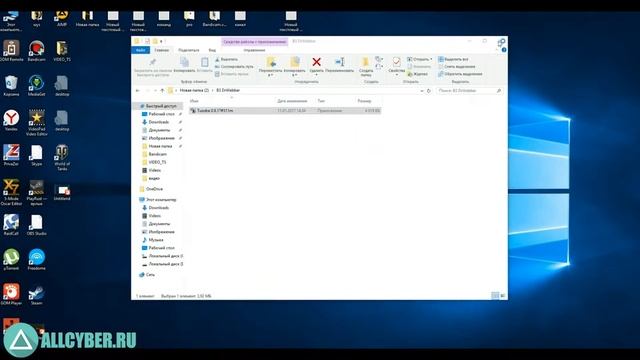Viewport: 640px width, 360px height.
Task: Open the PrivaZer desktop shortcut
Action: tap(11, 155)
